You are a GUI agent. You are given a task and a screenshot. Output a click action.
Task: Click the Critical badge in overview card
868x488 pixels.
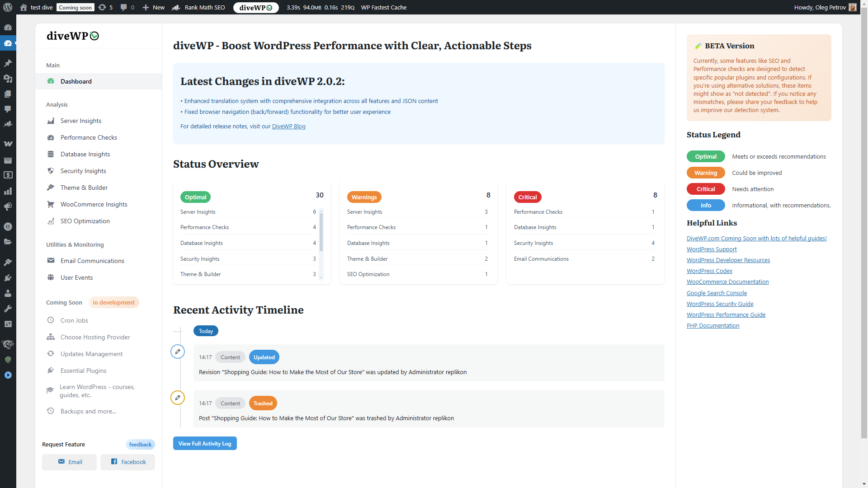coord(528,197)
